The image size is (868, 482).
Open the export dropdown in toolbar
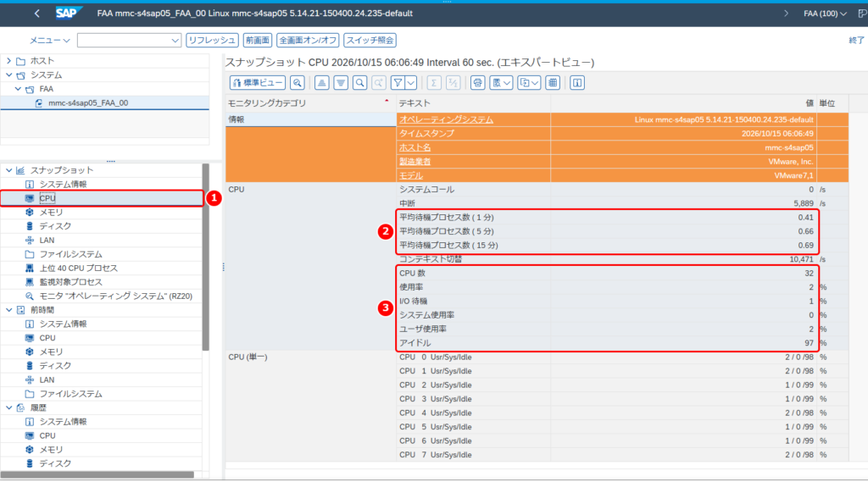pyautogui.click(x=529, y=83)
